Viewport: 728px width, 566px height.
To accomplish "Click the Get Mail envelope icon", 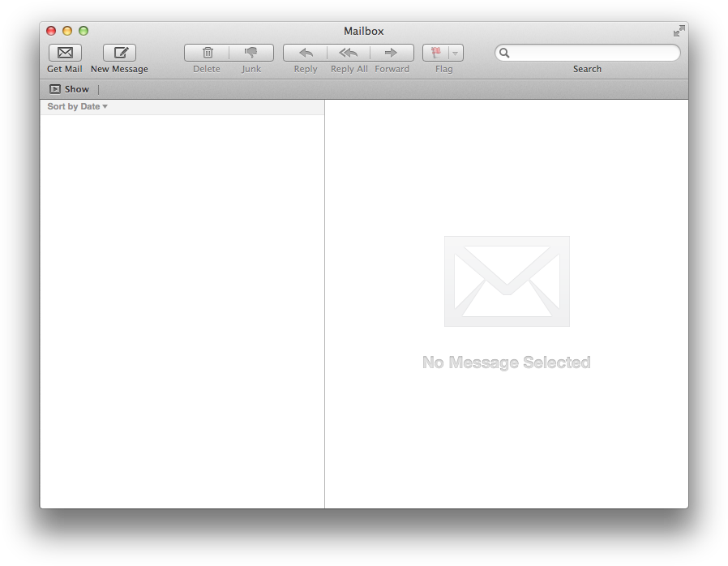I will (x=65, y=53).
